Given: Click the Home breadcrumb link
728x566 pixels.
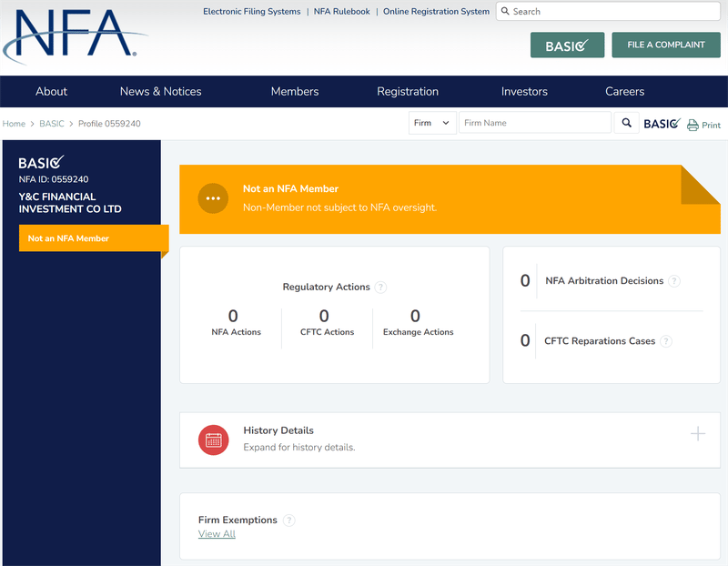Looking at the screenshot, I should pos(14,123).
